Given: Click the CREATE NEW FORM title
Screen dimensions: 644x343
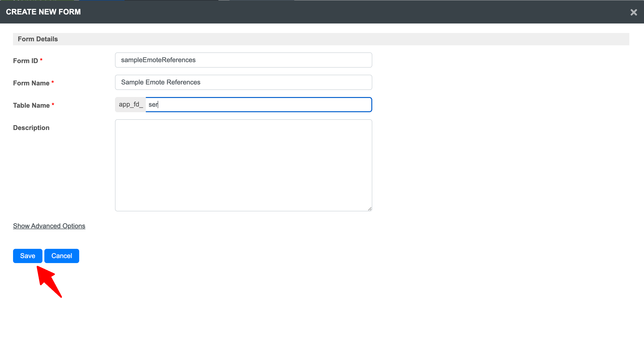Looking at the screenshot, I should 43,12.
